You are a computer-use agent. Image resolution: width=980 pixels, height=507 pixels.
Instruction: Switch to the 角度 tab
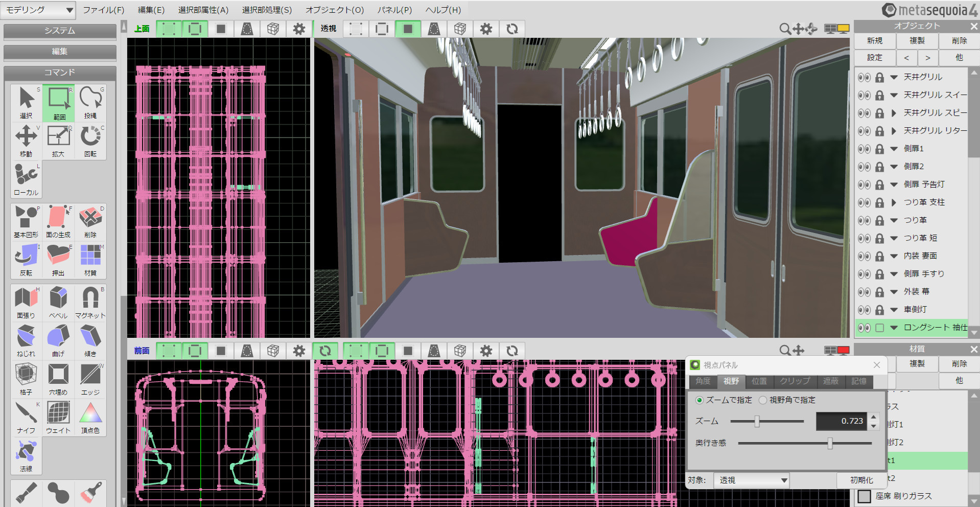point(703,381)
